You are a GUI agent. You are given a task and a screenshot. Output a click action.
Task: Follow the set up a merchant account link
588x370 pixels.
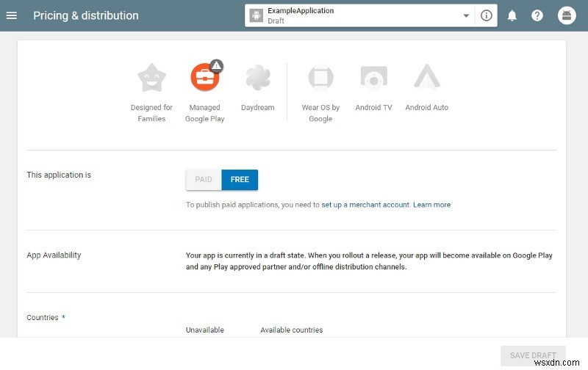[365, 205]
